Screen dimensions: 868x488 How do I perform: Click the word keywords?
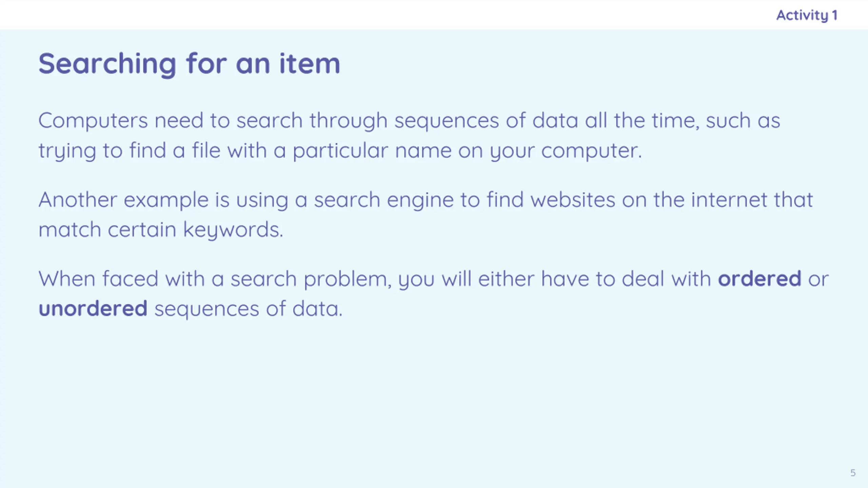click(233, 230)
